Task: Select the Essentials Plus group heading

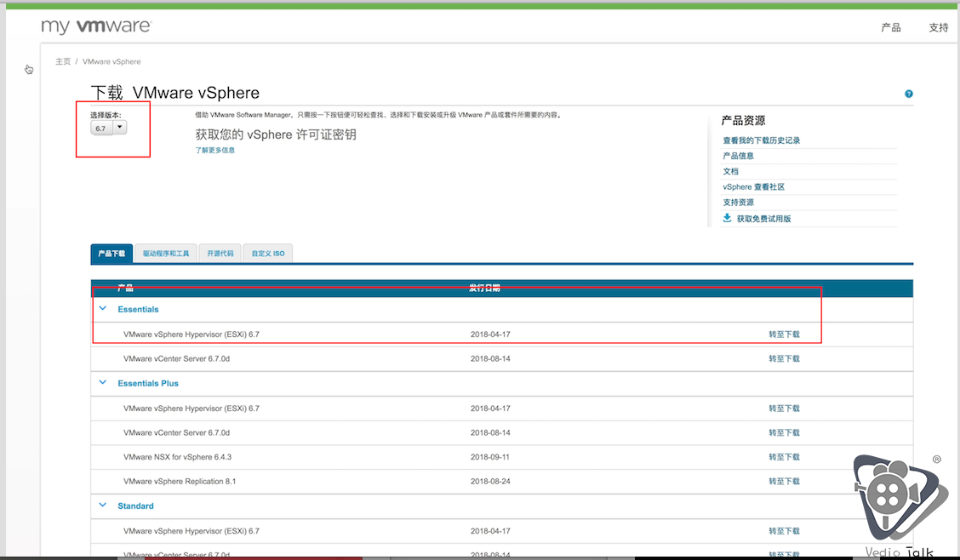Action: click(148, 383)
